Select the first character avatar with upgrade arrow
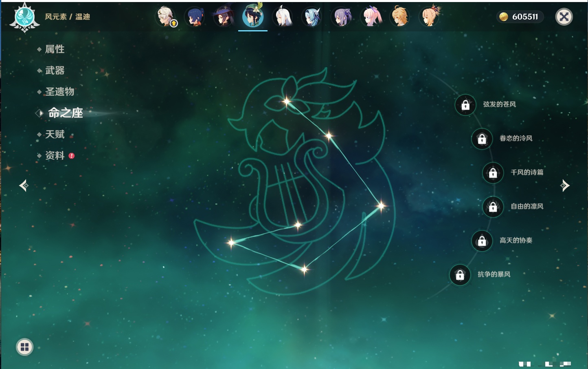Viewport: 588px width, 369px height. coord(166,17)
